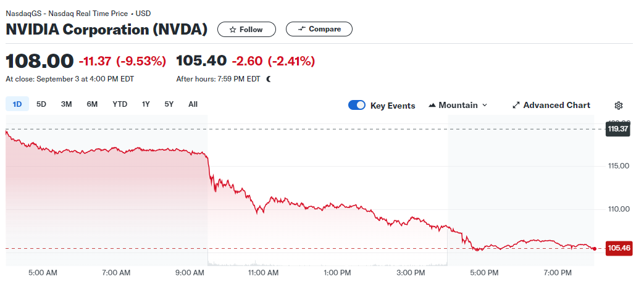Select the All time range

(193, 104)
